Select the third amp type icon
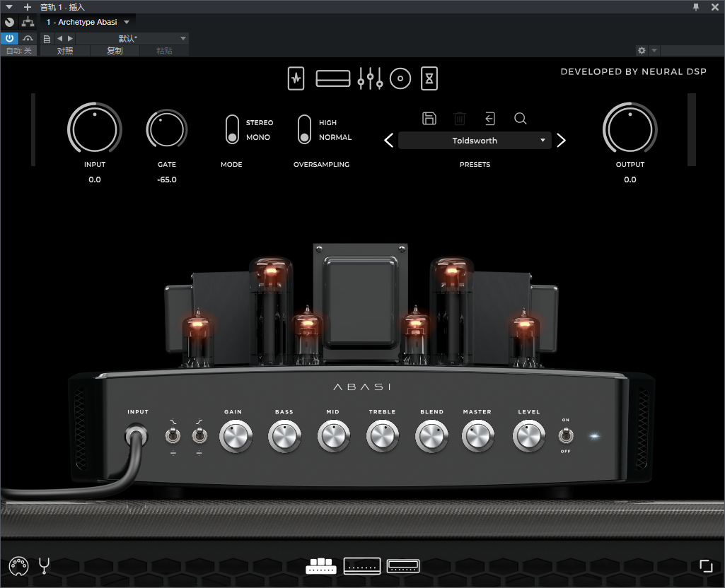 pyautogui.click(x=403, y=566)
